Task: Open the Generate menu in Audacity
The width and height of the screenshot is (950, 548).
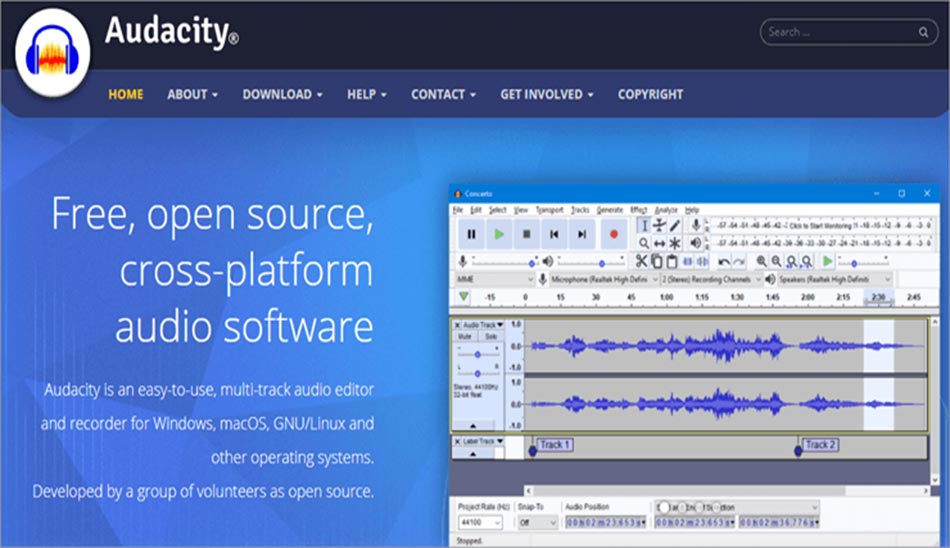Action: point(610,210)
